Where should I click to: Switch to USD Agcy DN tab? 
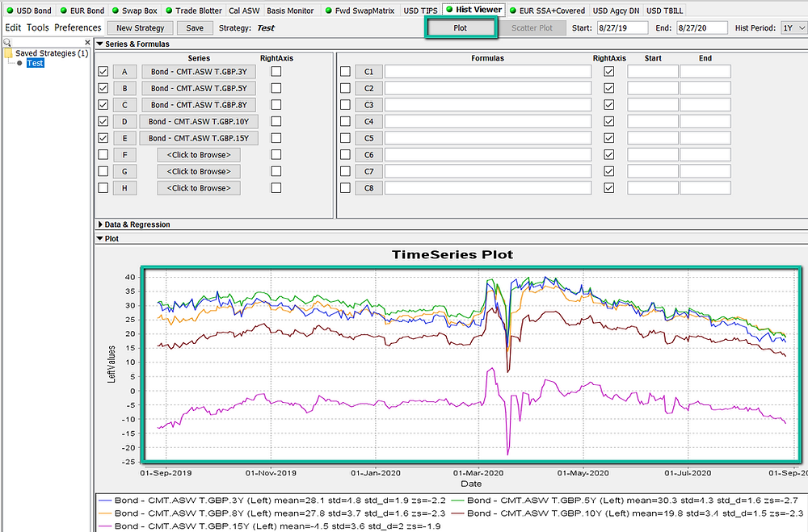coord(617,10)
